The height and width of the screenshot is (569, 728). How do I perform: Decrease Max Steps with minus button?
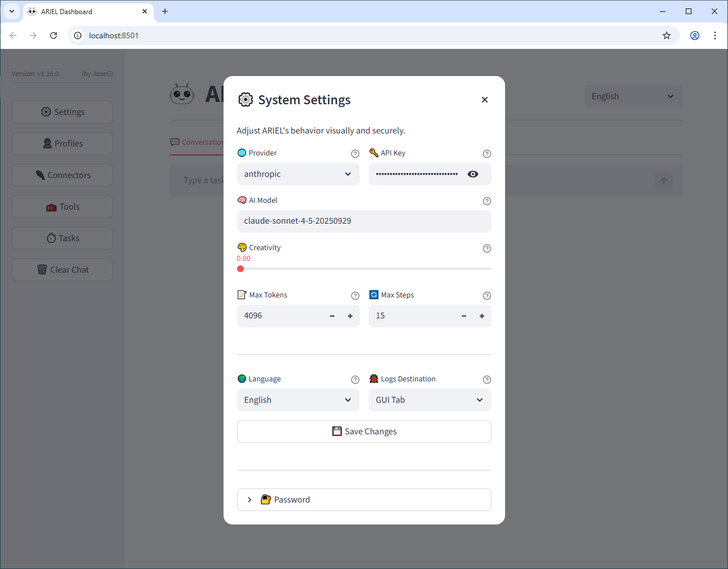coord(464,316)
